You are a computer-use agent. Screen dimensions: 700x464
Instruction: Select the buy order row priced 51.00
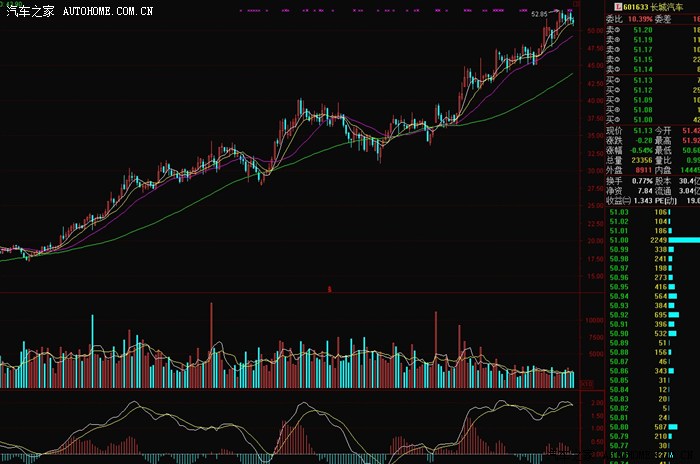tap(653, 120)
